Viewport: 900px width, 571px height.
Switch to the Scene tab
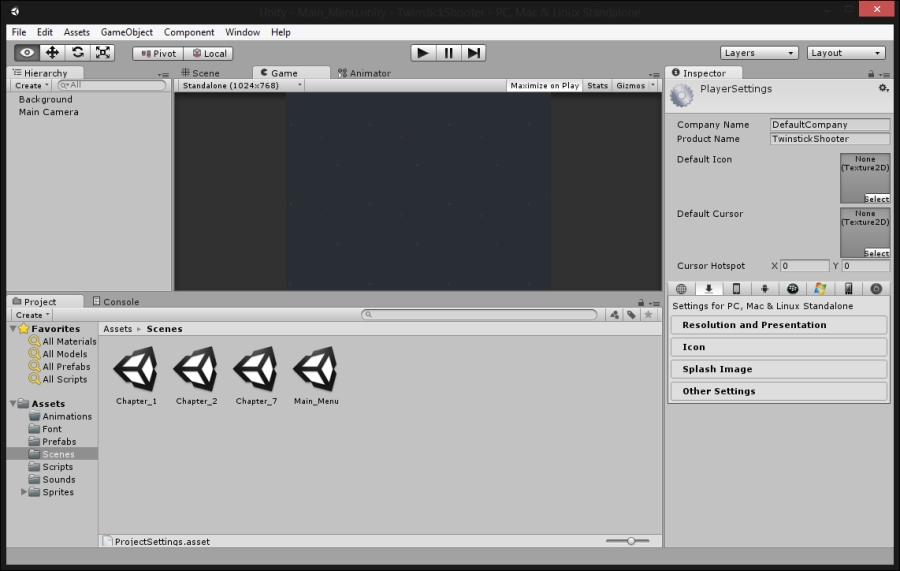coord(200,73)
